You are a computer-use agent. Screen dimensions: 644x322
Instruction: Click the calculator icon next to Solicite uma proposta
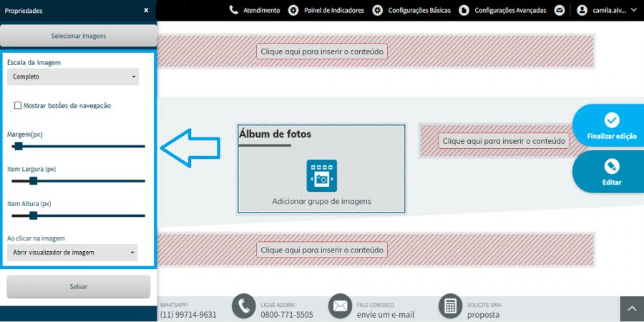(451, 306)
